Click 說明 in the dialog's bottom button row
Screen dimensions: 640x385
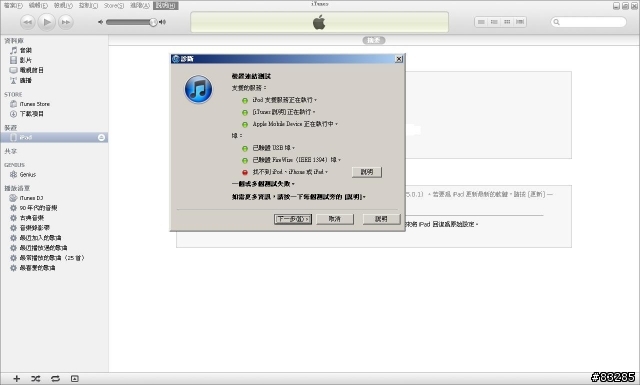click(381, 219)
